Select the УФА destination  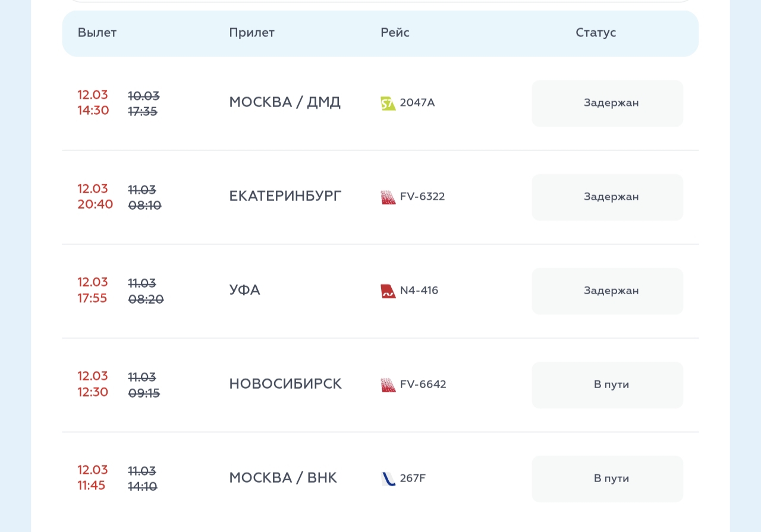point(244,290)
